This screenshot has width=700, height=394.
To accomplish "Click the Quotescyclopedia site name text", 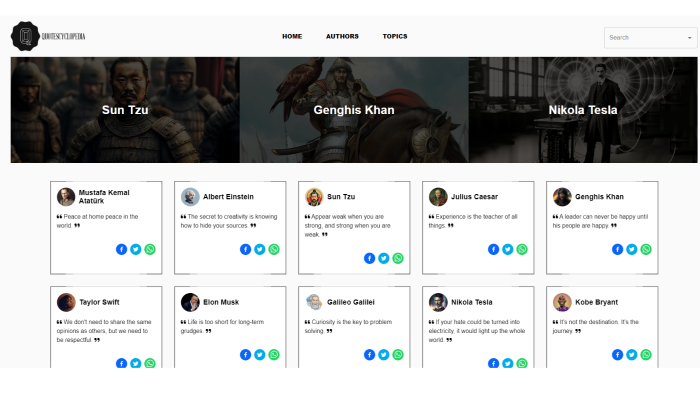I will tap(63, 37).
